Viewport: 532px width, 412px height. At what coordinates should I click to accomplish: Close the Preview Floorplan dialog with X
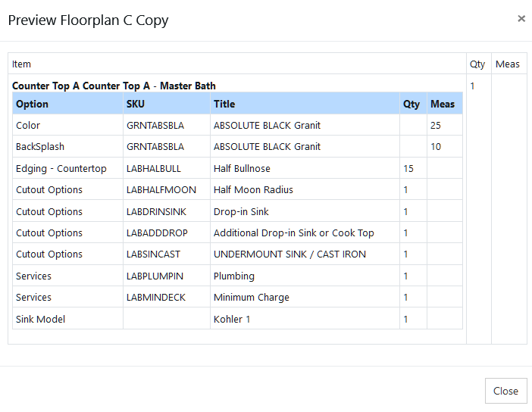tap(521, 19)
